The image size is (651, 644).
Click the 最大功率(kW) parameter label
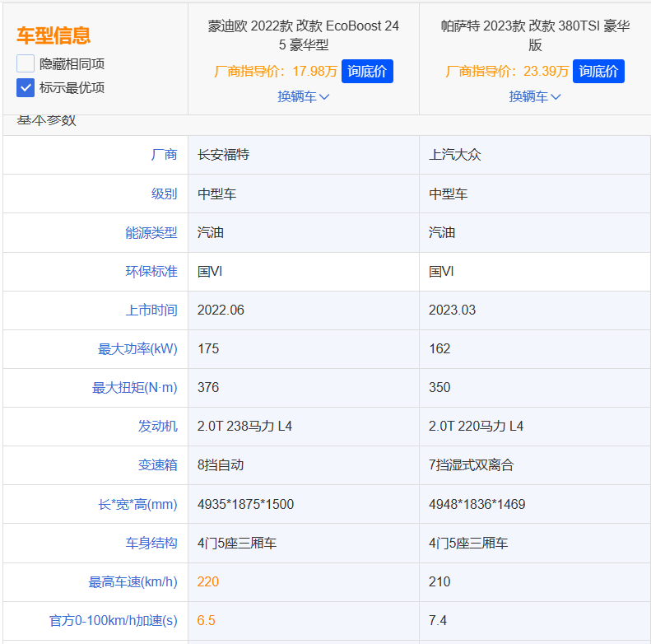(137, 348)
